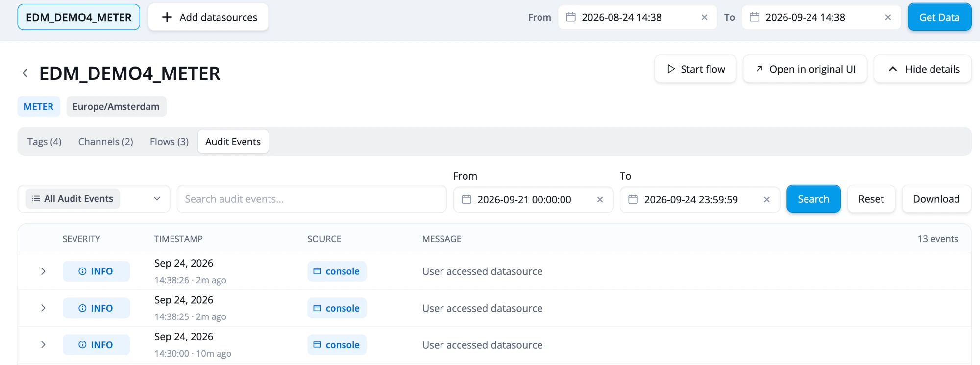Click the 13 events count label
Screen dimensions: 980x365
[x=938, y=239]
